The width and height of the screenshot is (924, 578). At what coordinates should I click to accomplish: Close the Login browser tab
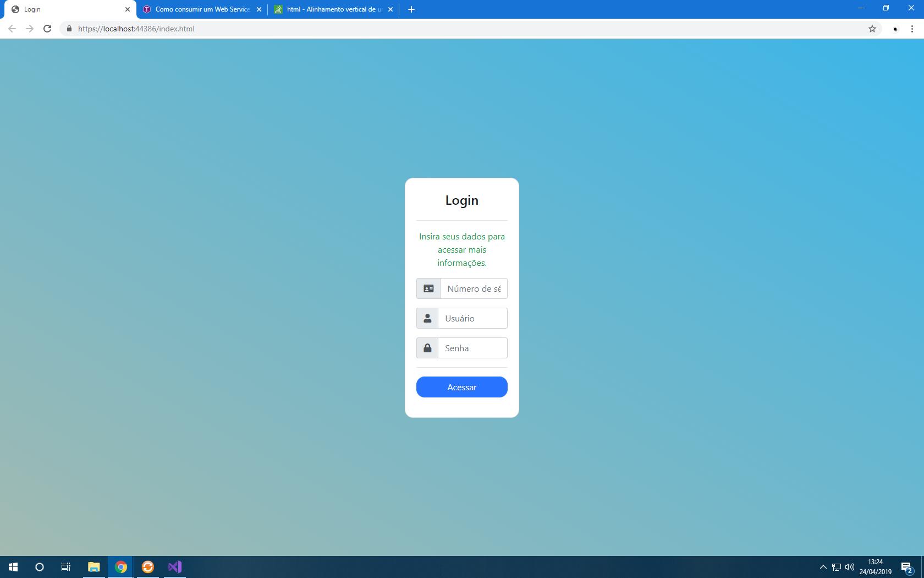click(128, 9)
